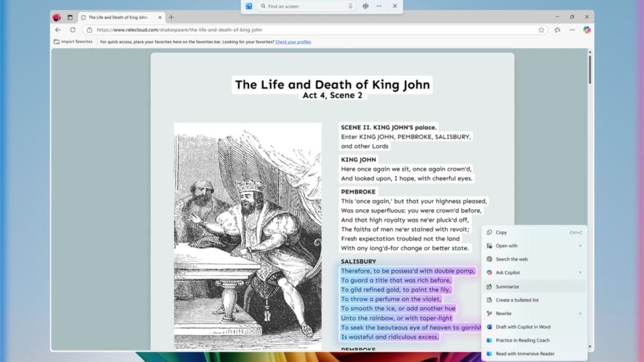The width and height of the screenshot is (644, 362).
Task: Add page to favorites with star icon
Action: (x=541, y=30)
